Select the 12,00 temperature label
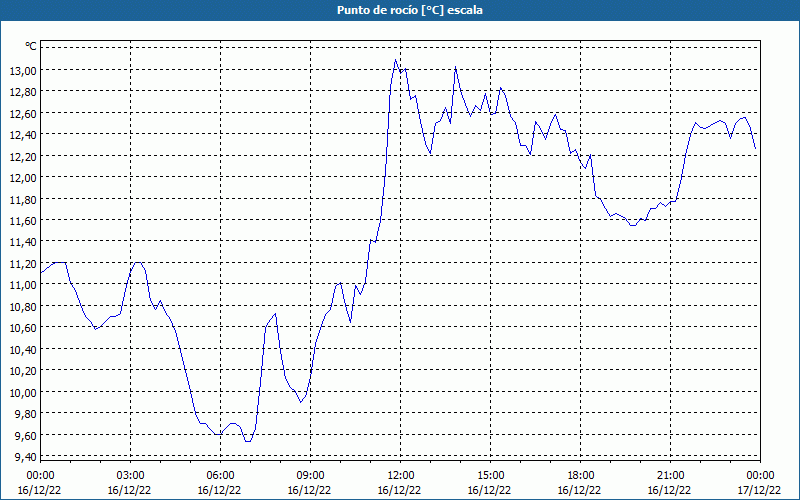Screen dimensions: 800x500 23,178
